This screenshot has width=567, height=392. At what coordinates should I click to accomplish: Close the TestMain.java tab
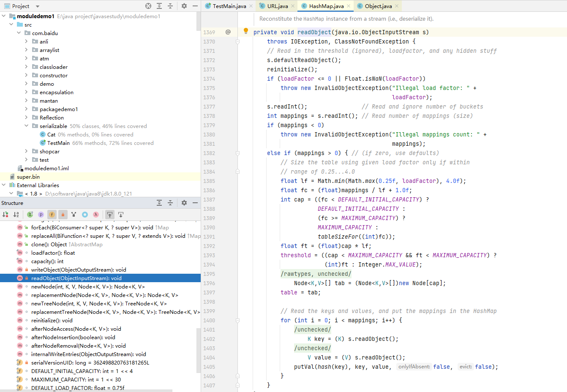(251, 6)
